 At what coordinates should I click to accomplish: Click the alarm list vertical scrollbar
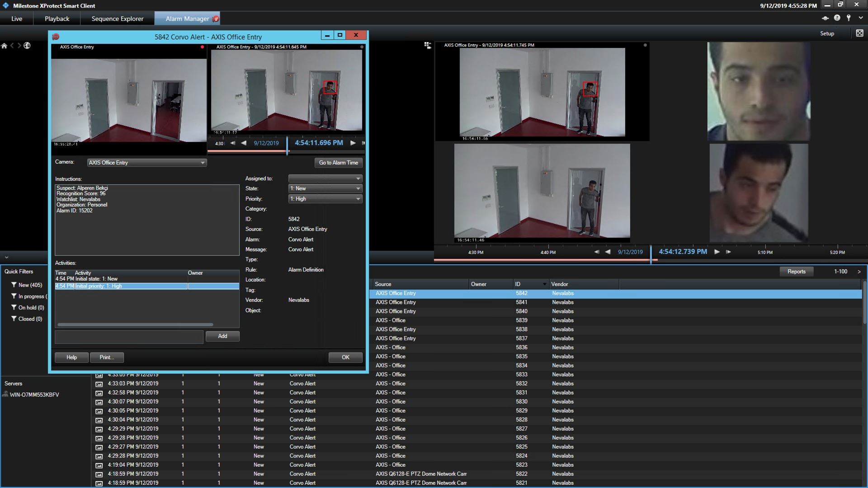click(x=864, y=302)
